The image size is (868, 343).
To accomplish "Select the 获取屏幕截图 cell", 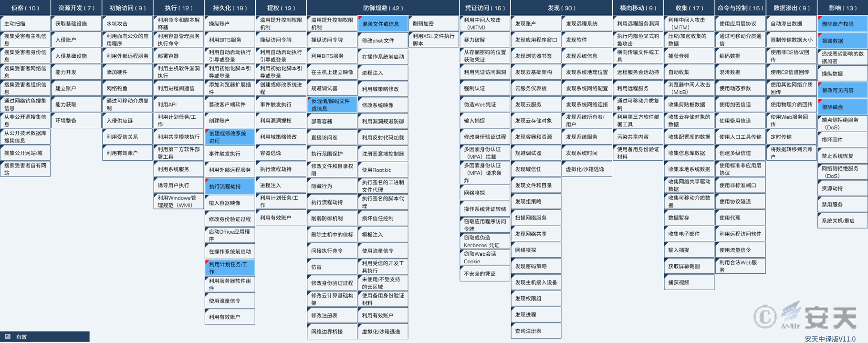I will tap(689, 266).
